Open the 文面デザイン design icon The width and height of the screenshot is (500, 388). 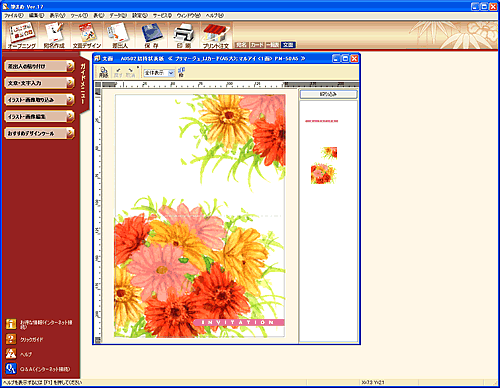click(x=87, y=35)
